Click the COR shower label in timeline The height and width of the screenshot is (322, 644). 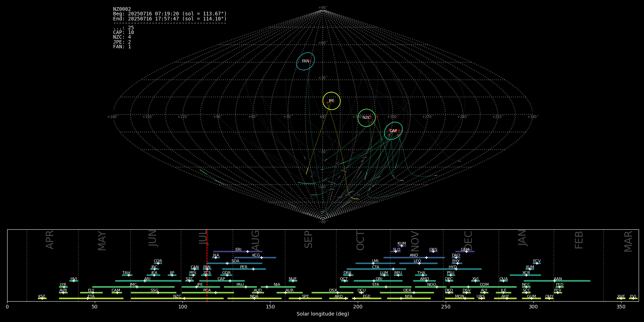(158, 261)
